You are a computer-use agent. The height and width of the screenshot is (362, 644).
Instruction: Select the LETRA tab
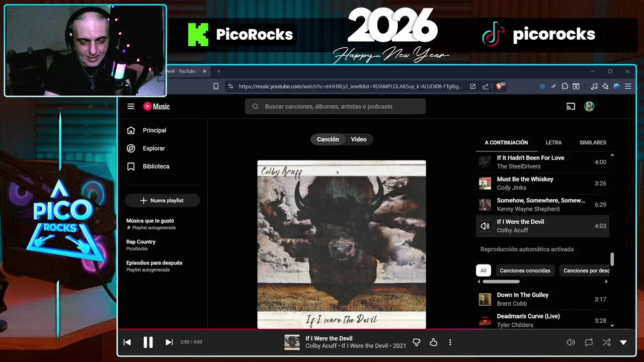point(553,143)
